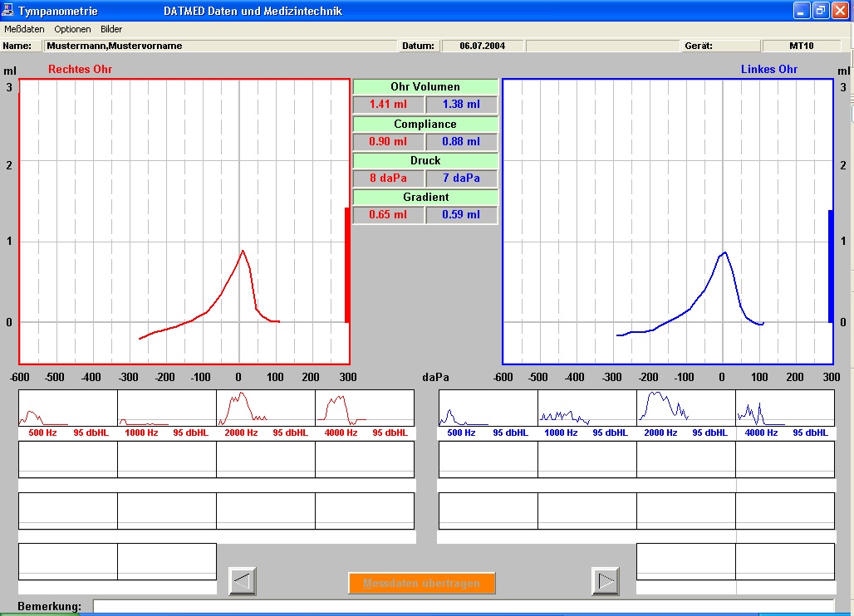Open left ear 500 Hz reflex plot
The image size is (854, 616).
(x=488, y=408)
